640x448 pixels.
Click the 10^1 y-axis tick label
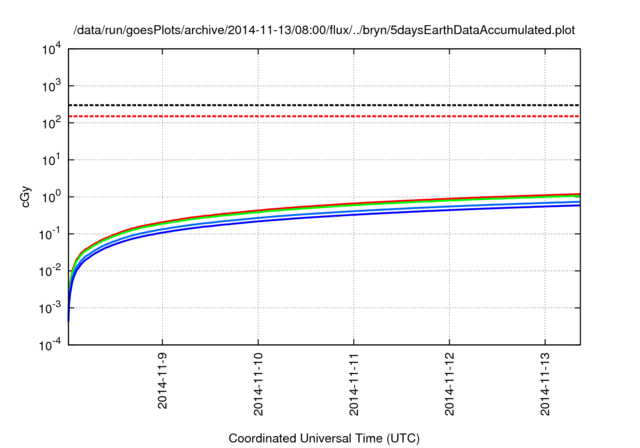click(x=50, y=159)
